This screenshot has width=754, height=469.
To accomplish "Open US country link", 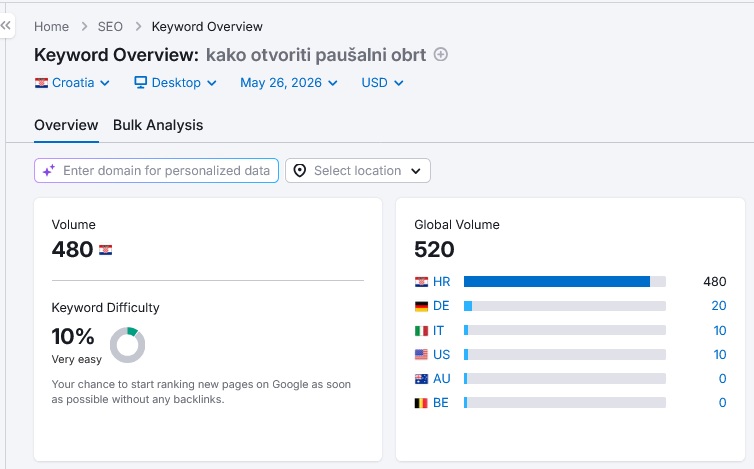I will [441, 355].
